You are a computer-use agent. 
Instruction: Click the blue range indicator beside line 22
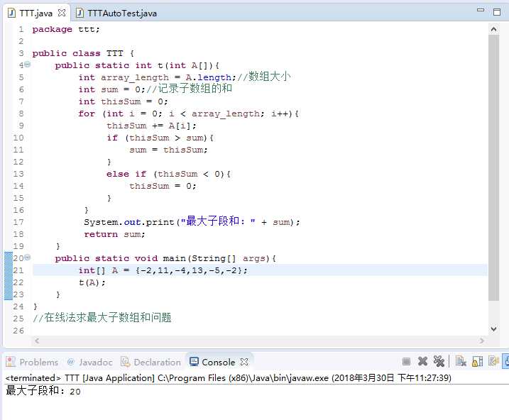point(8,282)
